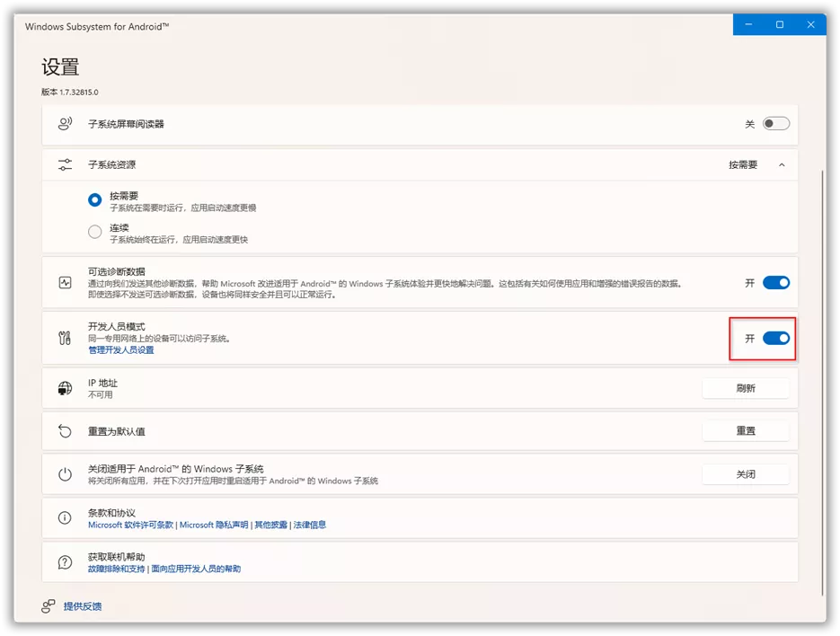840x636 pixels.
Task: Disable the 开发人员模式 toggle
Action: pos(775,338)
